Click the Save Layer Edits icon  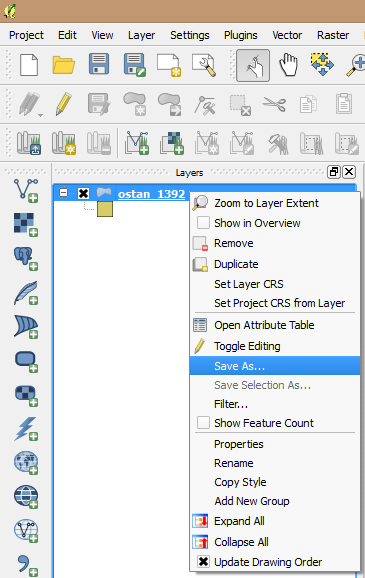[99, 104]
